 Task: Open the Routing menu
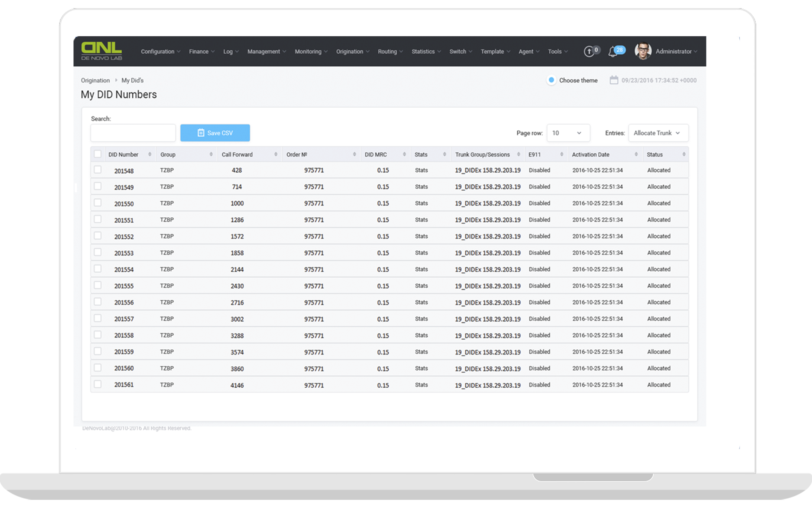pos(390,52)
